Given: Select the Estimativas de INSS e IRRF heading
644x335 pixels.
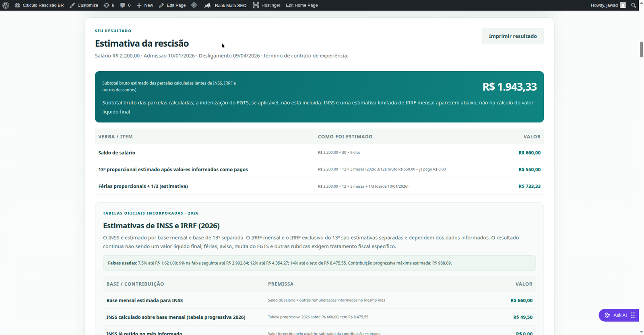Looking at the screenshot, I should click(161, 226).
